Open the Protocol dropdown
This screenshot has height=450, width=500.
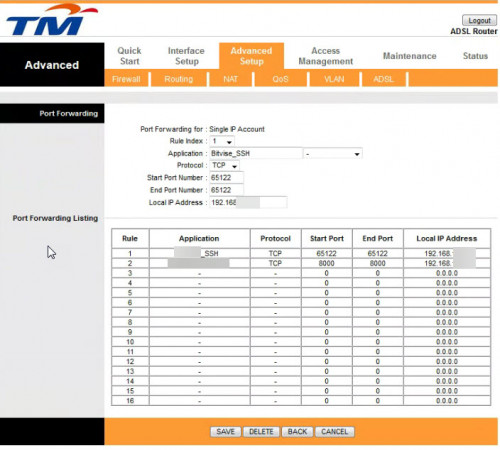tap(225, 165)
